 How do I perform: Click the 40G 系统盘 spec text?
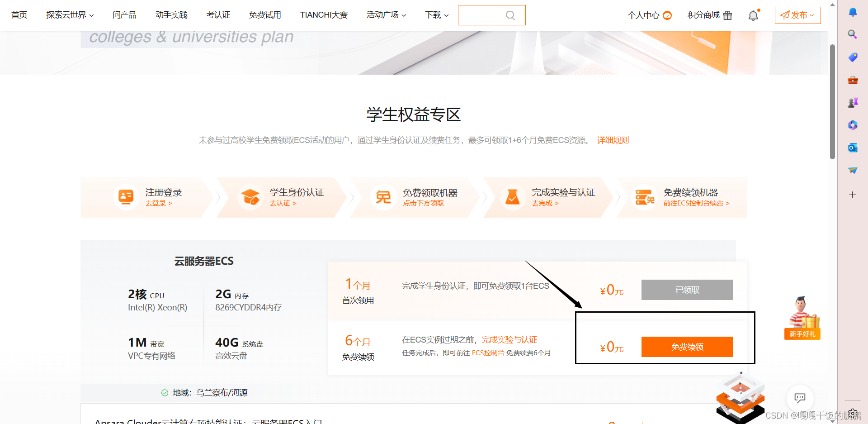pos(239,343)
